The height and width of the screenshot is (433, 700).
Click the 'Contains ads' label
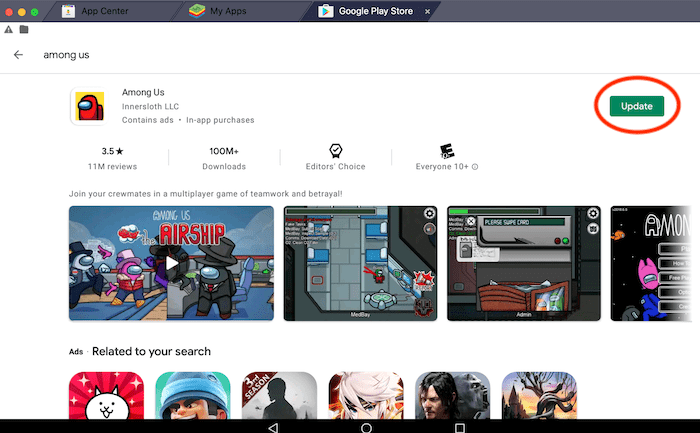(147, 120)
